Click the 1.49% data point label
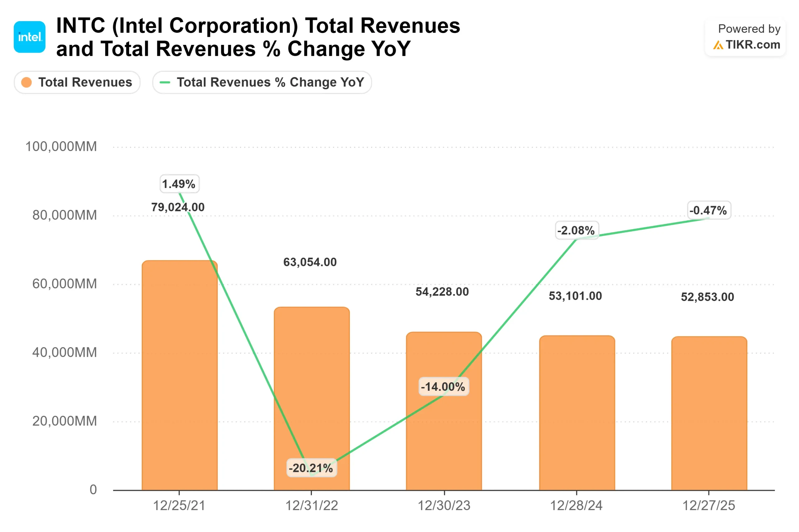Viewport: 799px width, 532px height. click(x=179, y=184)
